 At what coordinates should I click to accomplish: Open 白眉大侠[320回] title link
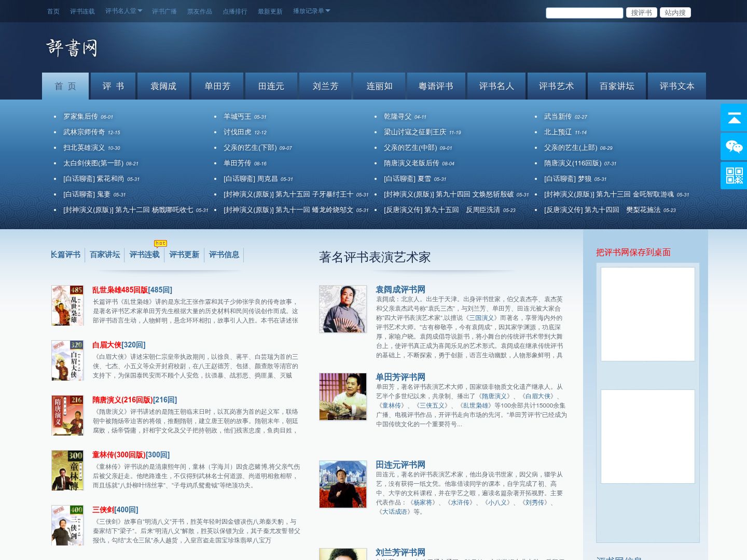click(119, 345)
